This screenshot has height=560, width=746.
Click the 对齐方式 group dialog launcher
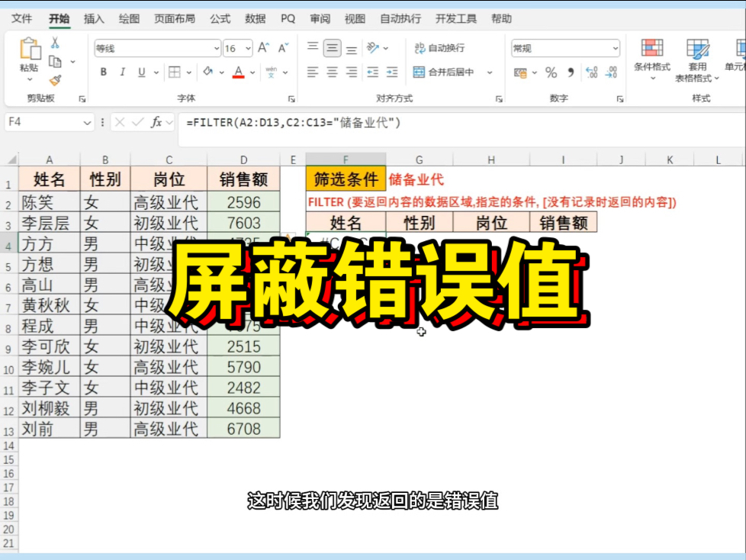click(497, 98)
